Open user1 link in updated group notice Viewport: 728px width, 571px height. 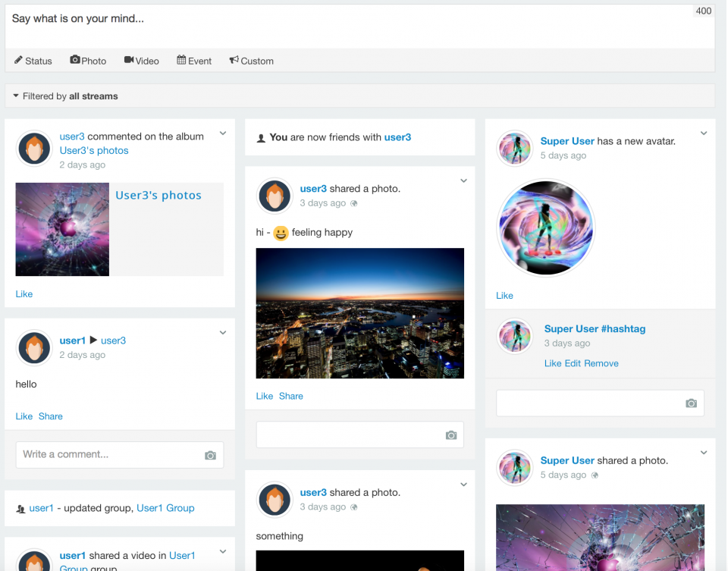[x=41, y=508]
